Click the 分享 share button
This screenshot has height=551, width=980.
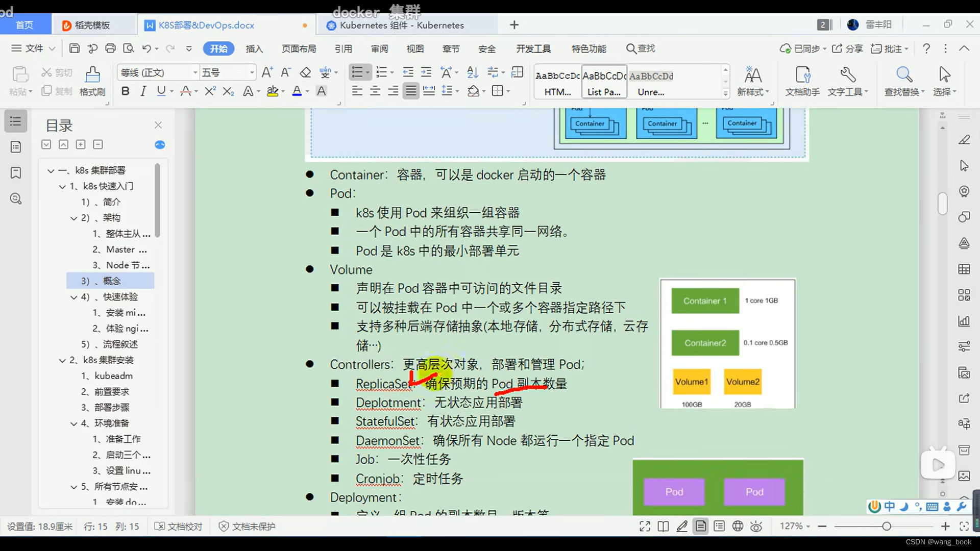click(x=848, y=48)
